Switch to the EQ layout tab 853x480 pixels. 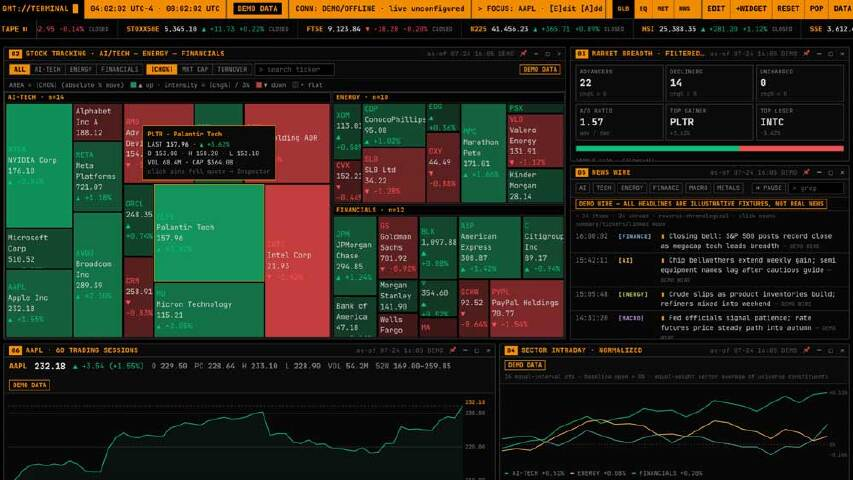644,9
